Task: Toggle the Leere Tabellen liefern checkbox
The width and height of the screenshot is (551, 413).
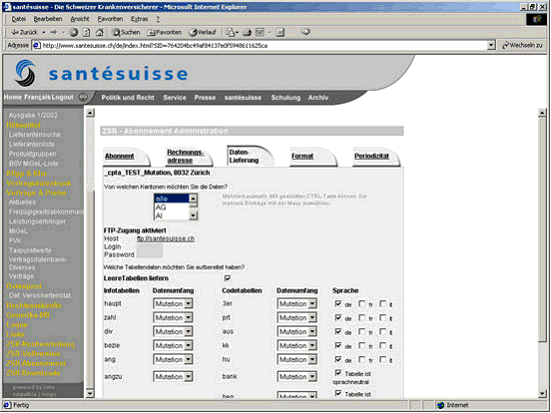Action: point(227,278)
